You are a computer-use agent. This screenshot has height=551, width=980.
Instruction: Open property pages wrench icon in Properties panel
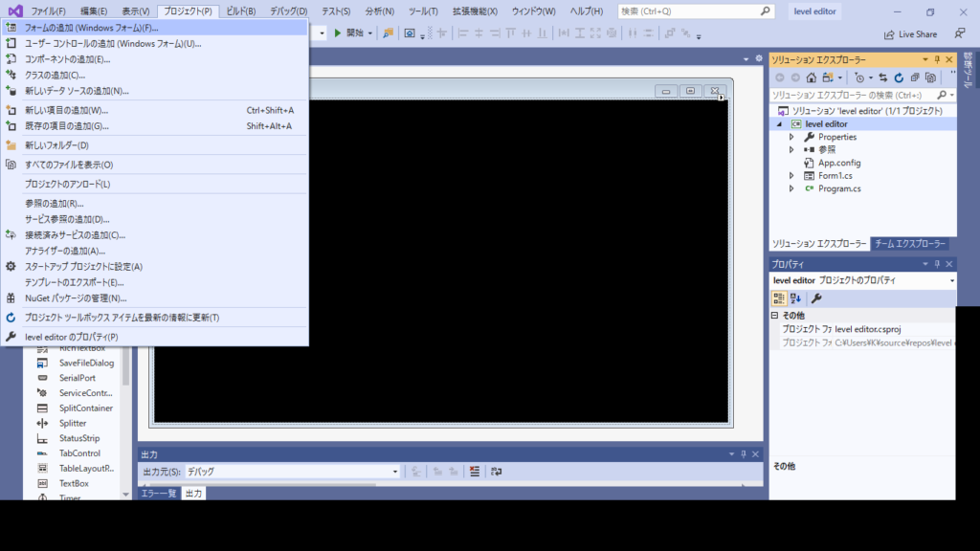point(816,298)
